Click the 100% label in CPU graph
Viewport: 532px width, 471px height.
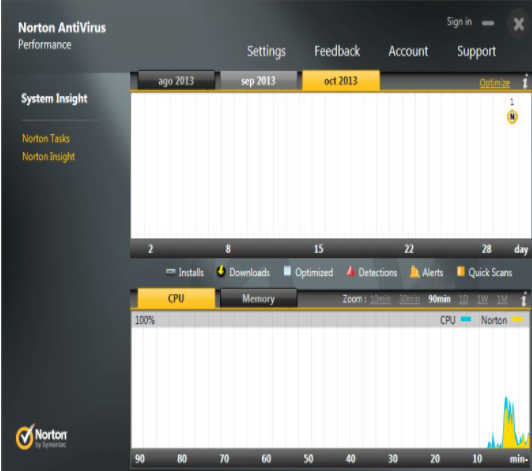click(145, 320)
